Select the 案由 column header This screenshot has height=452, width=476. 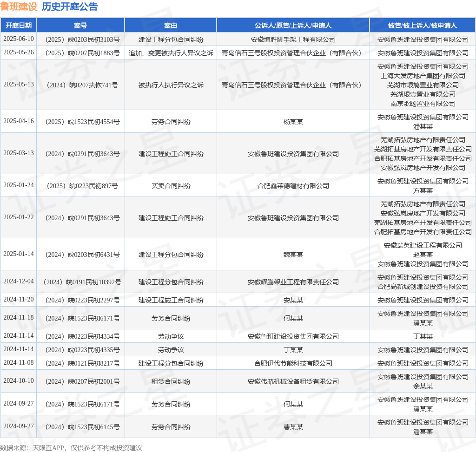pyautogui.click(x=171, y=26)
